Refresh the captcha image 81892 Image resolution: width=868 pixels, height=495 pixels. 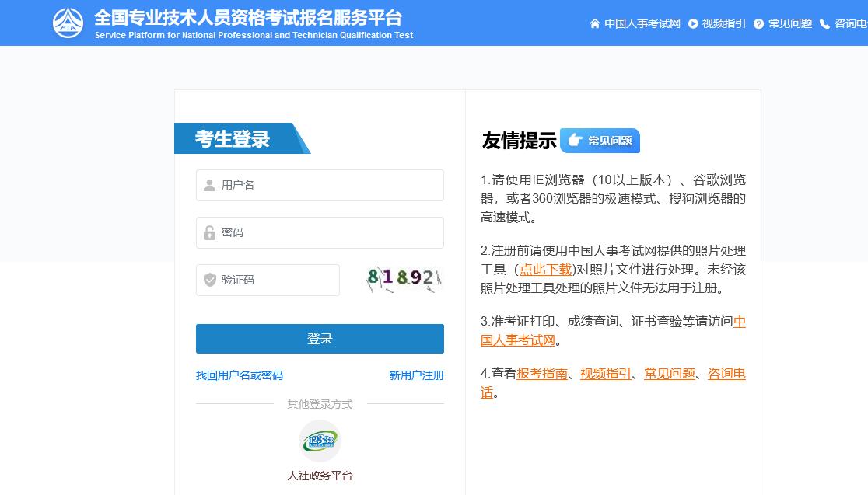coord(404,279)
